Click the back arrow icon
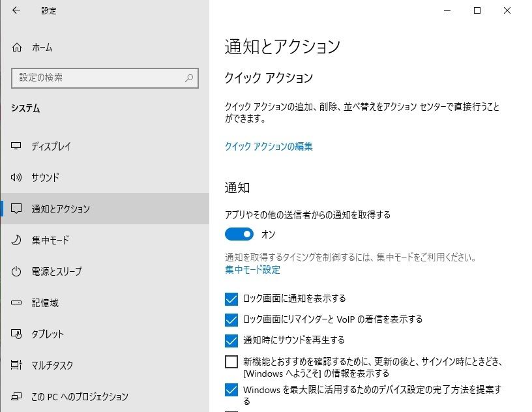This screenshot has height=412, width=532. click(x=16, y=10)
